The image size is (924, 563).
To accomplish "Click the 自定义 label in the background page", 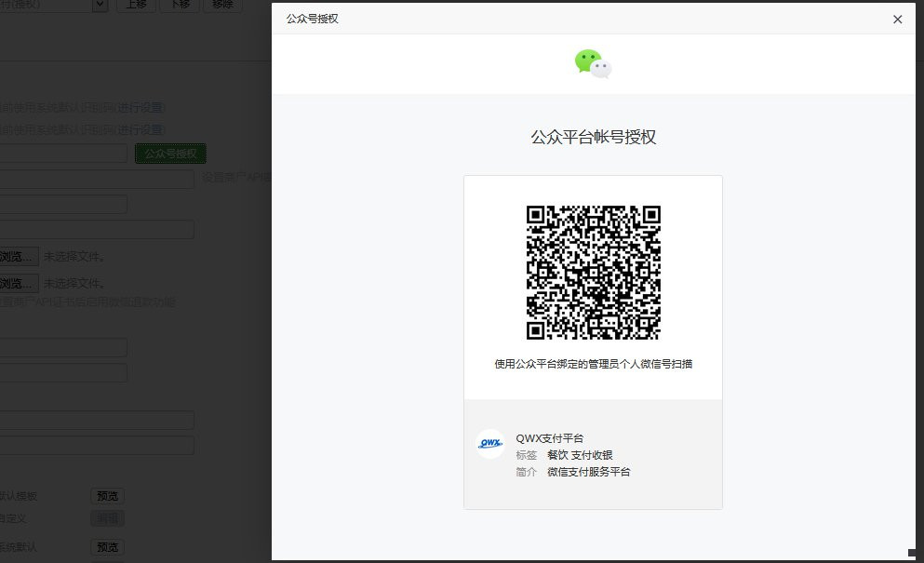I will pyautogui.click(x=13, y=518).
